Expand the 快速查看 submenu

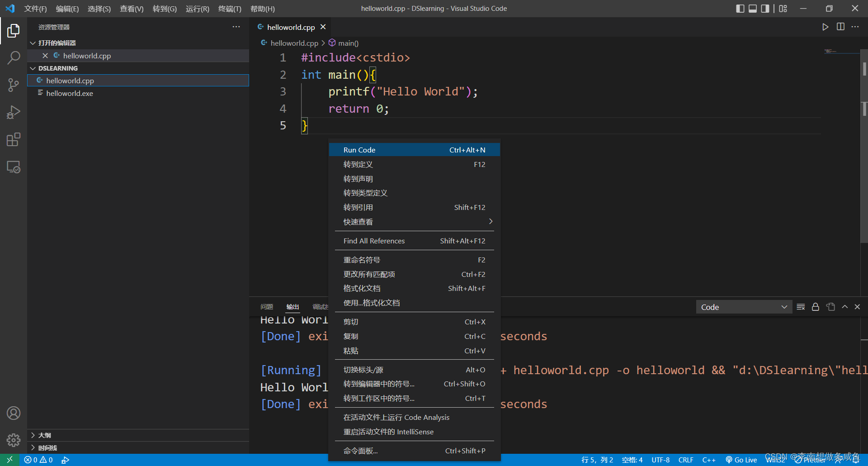tap(414, 222)
